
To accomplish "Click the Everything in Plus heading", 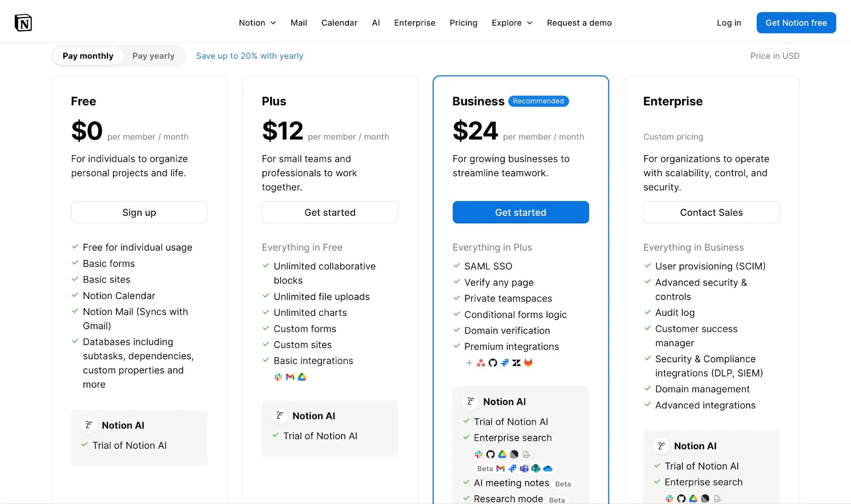I will [x=493, y=247].
